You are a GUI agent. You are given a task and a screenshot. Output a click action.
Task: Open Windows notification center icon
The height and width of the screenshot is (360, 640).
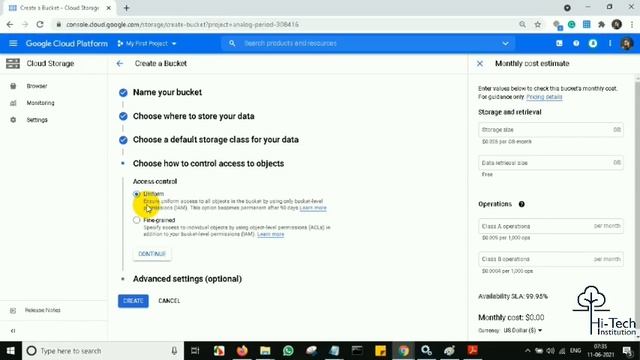click(627, 351)
